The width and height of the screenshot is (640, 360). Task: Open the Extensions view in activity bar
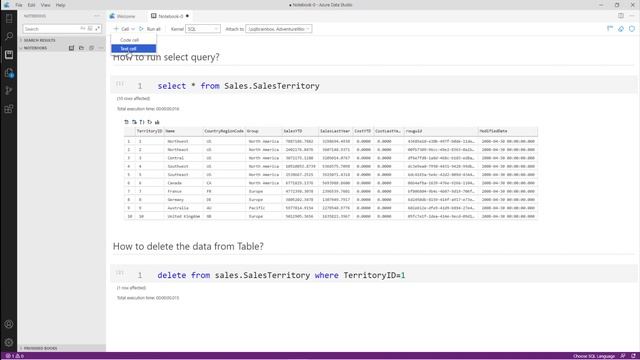[9, 109]
